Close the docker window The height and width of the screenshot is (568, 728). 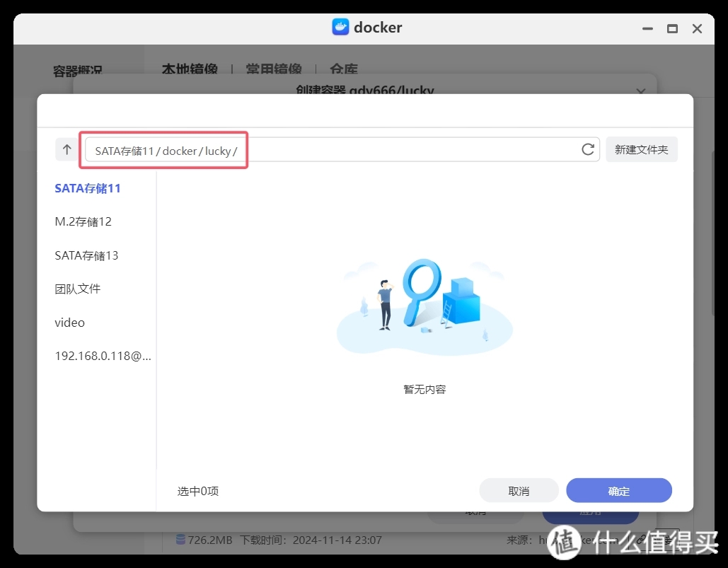click(x=697, y=29)
